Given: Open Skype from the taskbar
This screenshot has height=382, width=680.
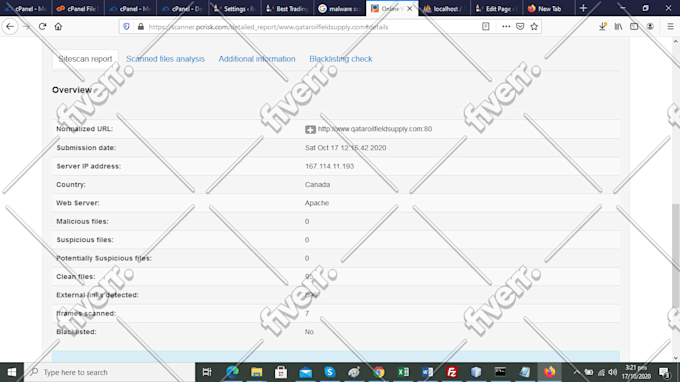Looking at the screenshot, I should [x=330, y=372].
